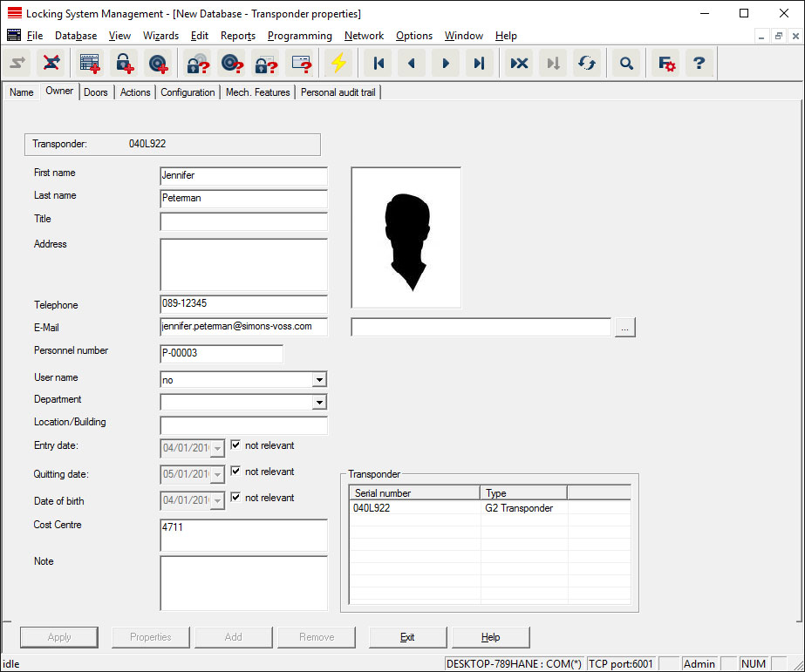The image size is (805, 672).
Task: Go to next record using toolbar arrow
Action: pos(445,64)
